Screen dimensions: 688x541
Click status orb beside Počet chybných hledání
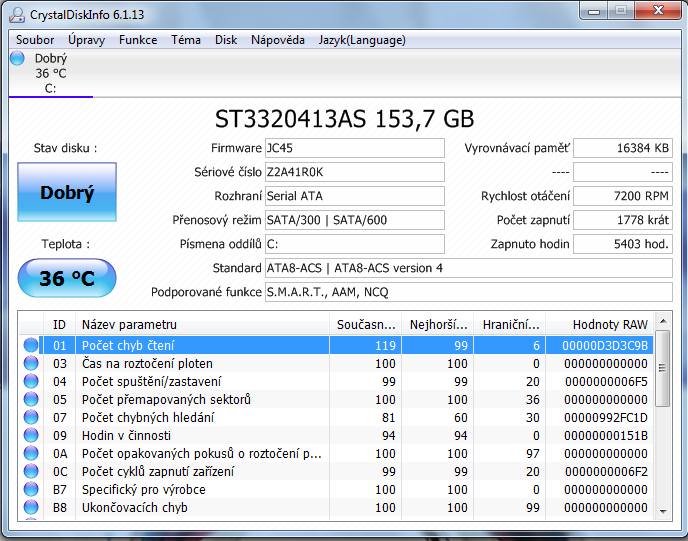(x=31, y=417)
